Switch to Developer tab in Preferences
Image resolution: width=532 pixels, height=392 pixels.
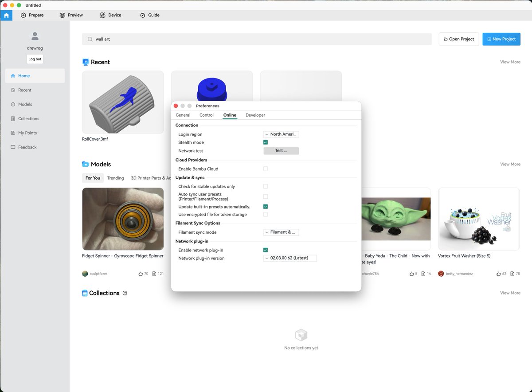click(255, 115)
